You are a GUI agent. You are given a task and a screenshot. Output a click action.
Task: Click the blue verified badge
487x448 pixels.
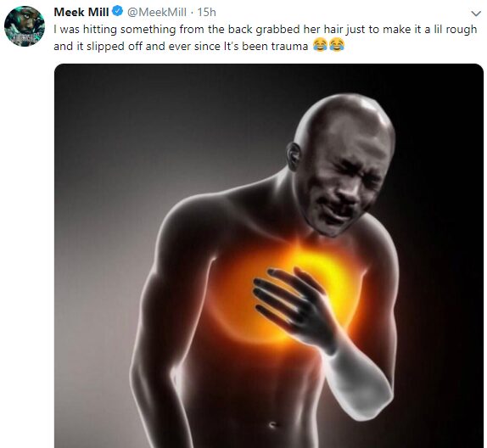tap(118, 12)
